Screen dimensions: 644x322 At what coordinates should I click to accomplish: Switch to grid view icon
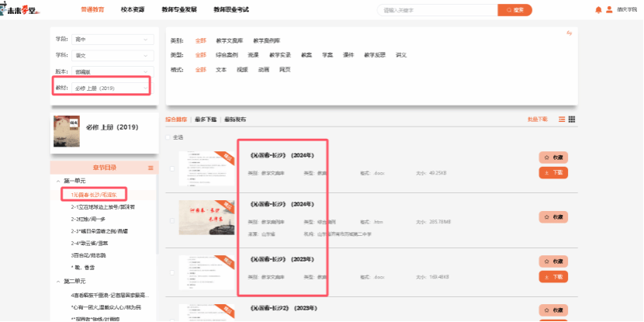click(x=572, y=119)
